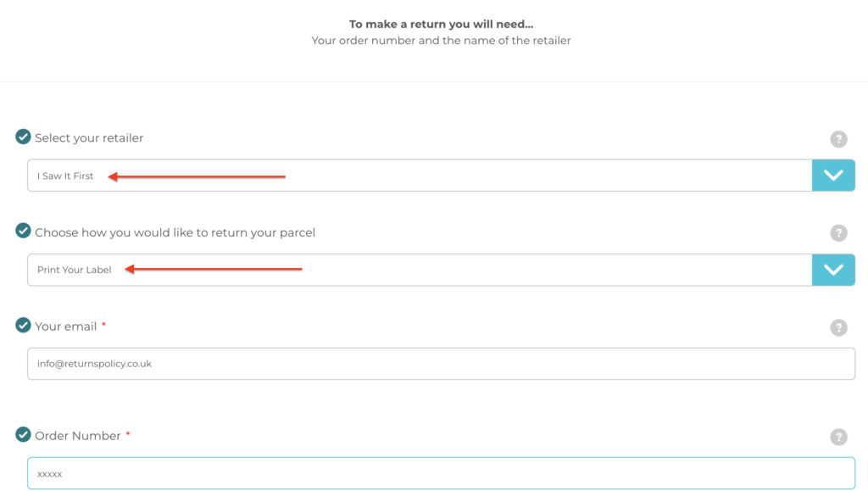Show help tooltip for Your email field
The image size is (868, 491).
[x=838, y=327]
